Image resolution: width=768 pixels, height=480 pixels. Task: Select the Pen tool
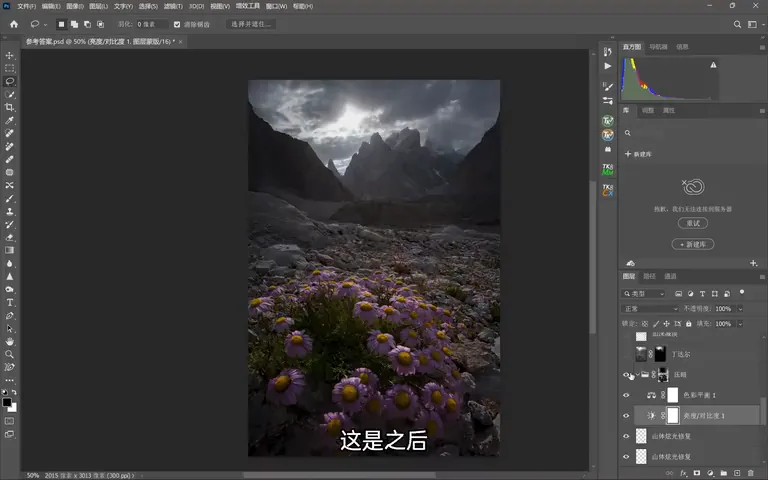pyautogui.click(x=9, y=316)
